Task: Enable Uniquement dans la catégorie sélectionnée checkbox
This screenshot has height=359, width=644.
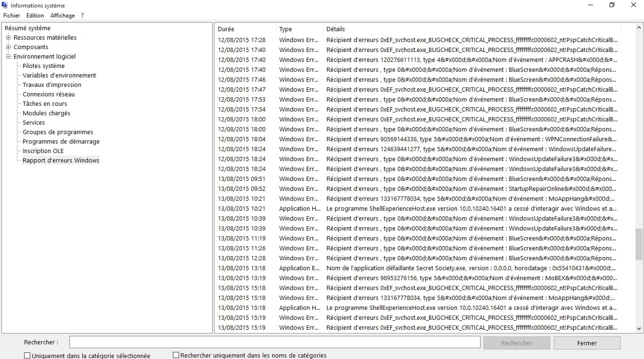Action: (27, 356)
